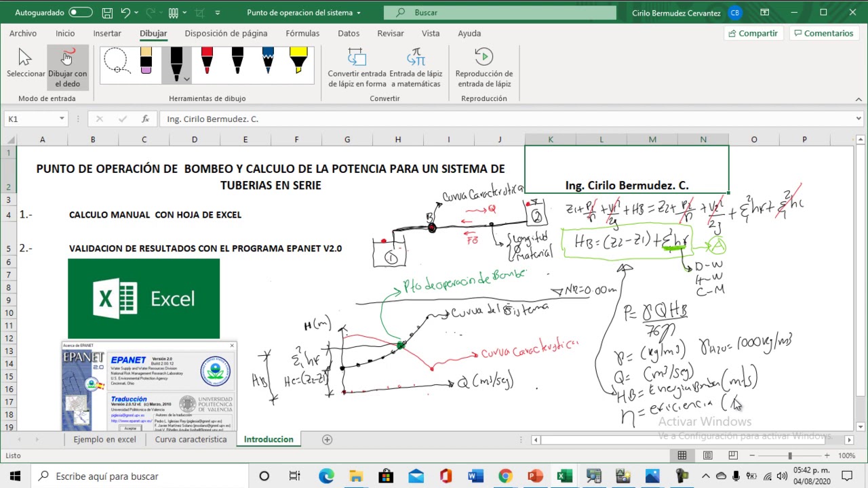Expand the formula bar

pyautogui.click(x=859, y=119)
